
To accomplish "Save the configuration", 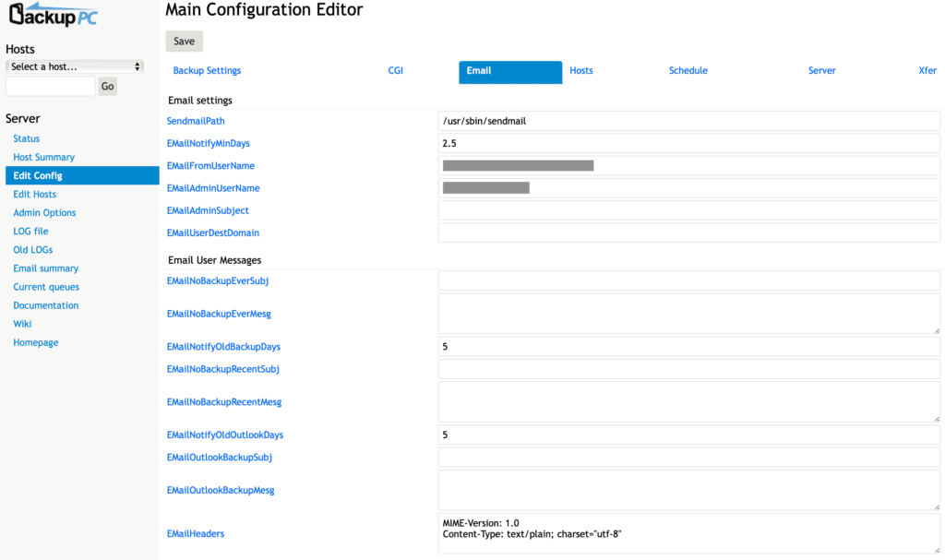I will [184, 42].
